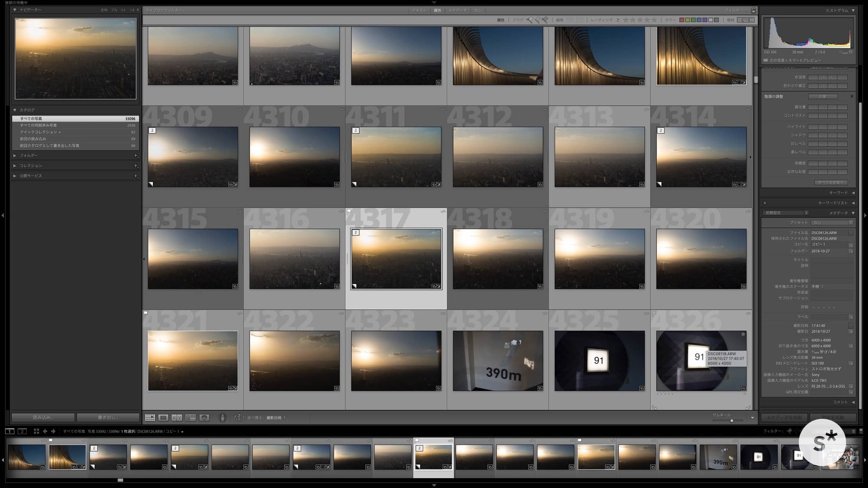
Task: Open XY compare view
Action: tap(177, 418)
